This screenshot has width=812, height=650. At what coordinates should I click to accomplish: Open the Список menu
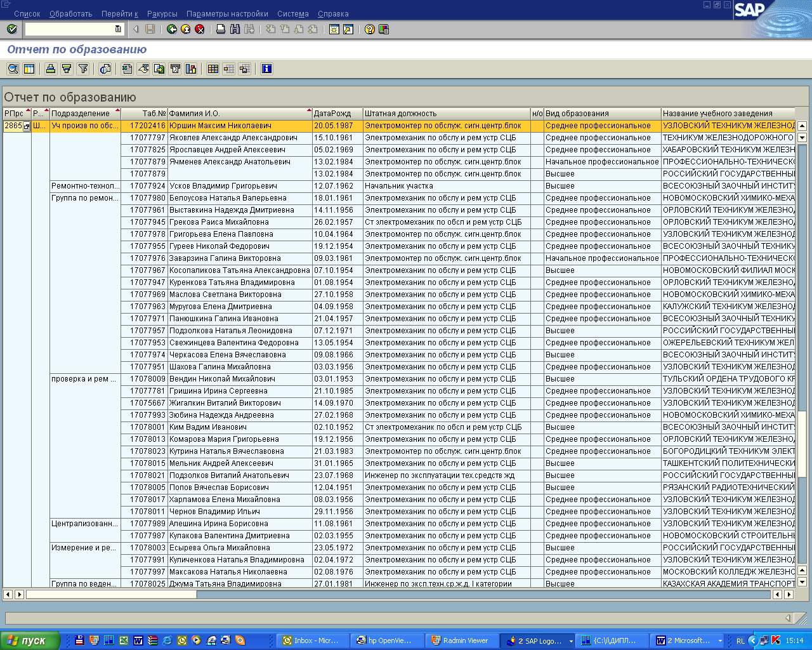(27, 14)
